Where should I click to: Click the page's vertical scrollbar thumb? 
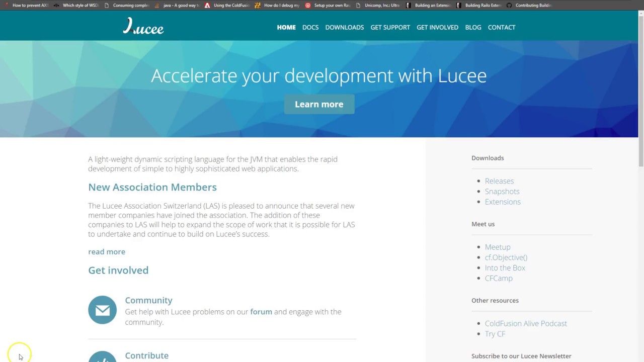pos(641,90)
